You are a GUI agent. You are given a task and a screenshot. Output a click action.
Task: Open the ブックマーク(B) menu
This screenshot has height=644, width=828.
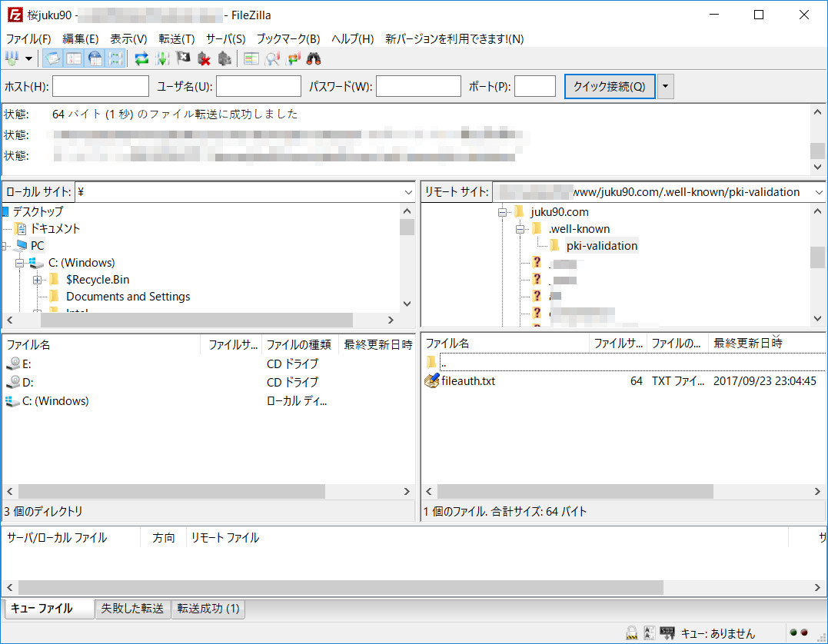(288, 38)
